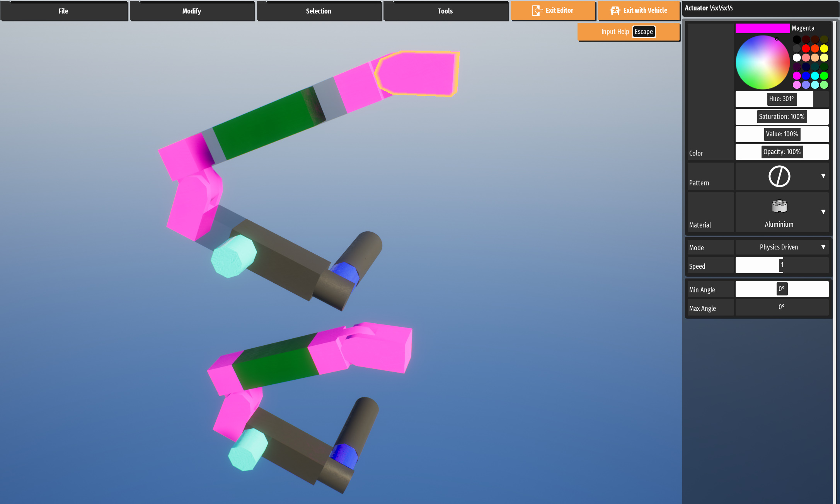This screenshot has height=504, width=840.
Task: Pick the pure red color swatch
Action: tap(806, 48)
